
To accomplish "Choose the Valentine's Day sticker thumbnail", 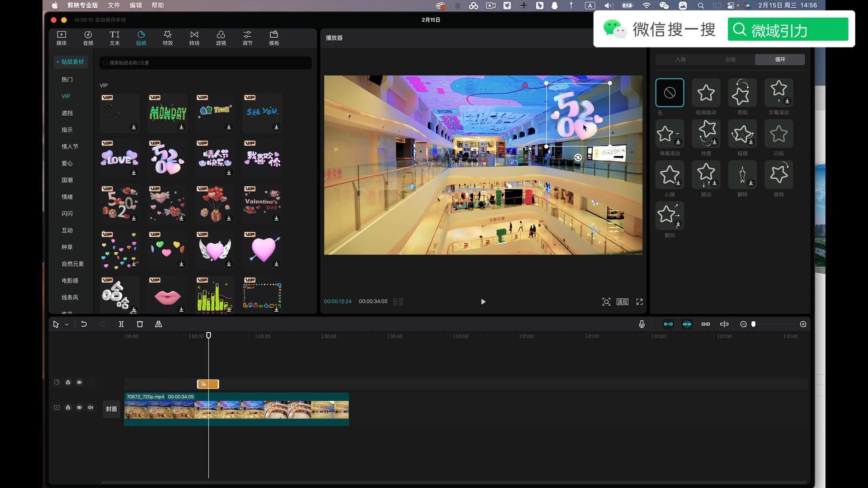I will pos(262,204).
